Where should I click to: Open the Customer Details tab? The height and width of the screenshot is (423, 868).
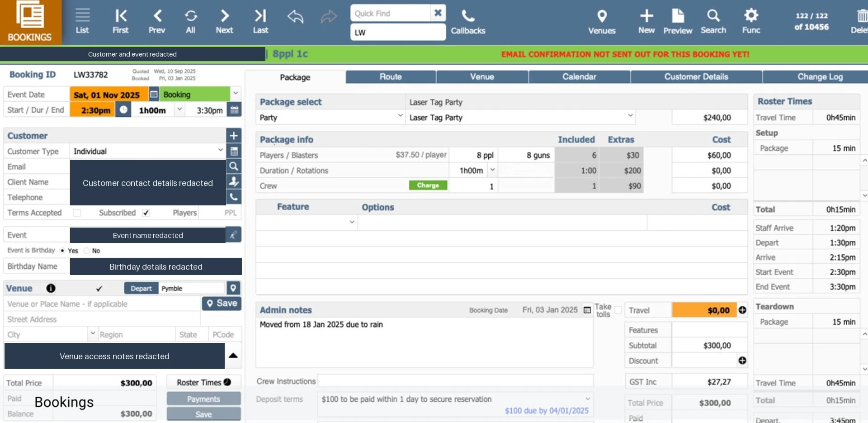pos(696,77)
